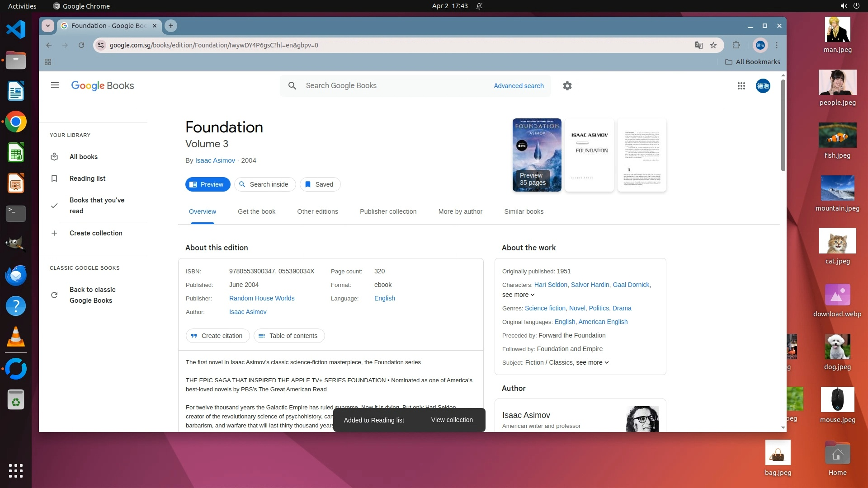The width and height of the screenshot is (868, 488).
Task: Expand characters with see more chevron
Action: click(519, 295)
